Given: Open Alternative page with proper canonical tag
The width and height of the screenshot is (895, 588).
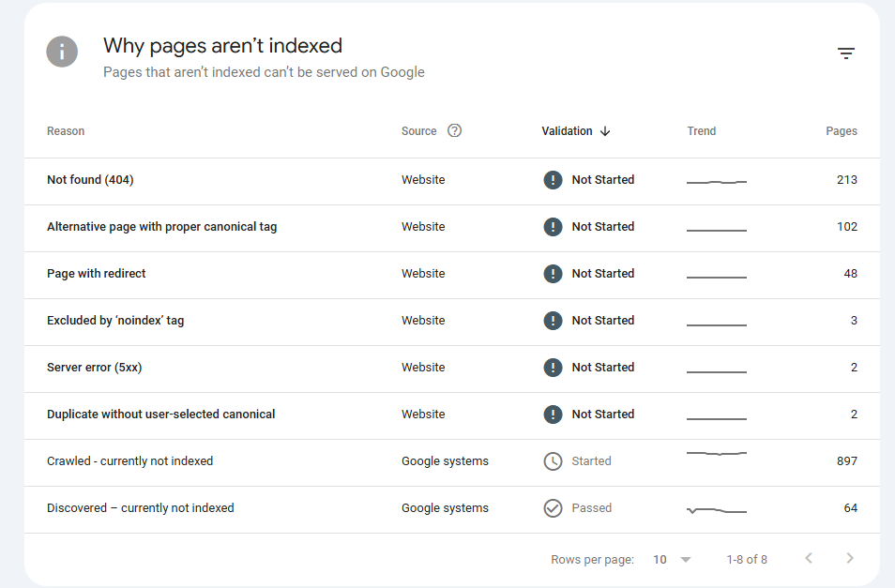Looking at the screenshot, I should tap(161, 227).
